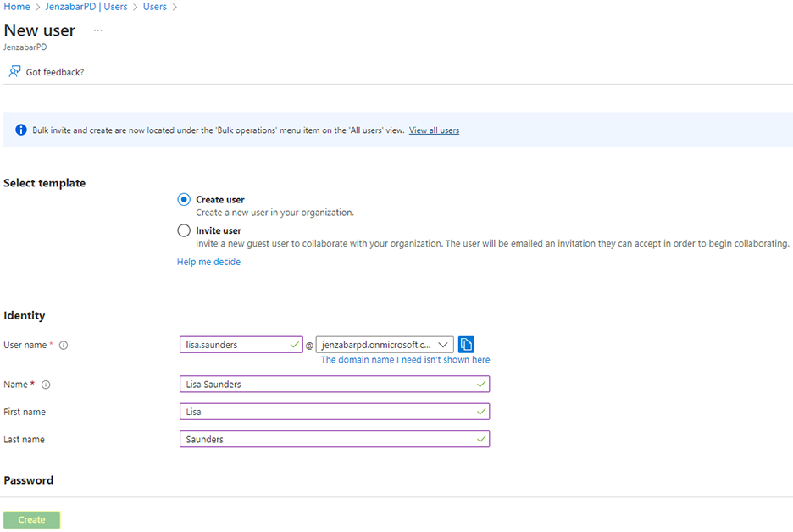Click the domain name isn't shown here link
This screenshot has height=532, width=793.
click(405, 359)
